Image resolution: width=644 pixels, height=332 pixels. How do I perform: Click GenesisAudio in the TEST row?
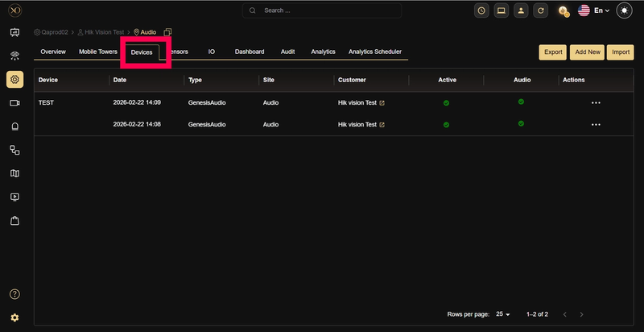coord(207,102)
